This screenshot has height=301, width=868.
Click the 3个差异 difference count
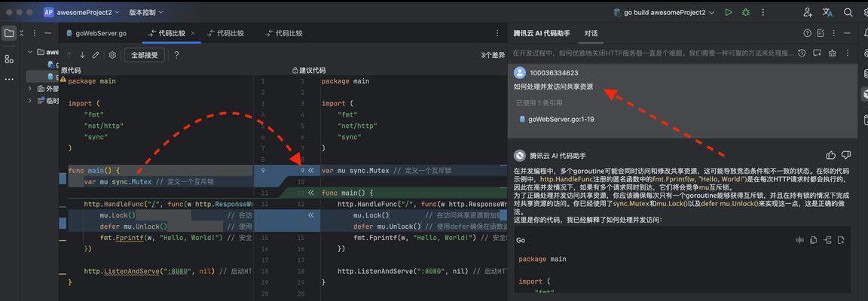point(493,56)
